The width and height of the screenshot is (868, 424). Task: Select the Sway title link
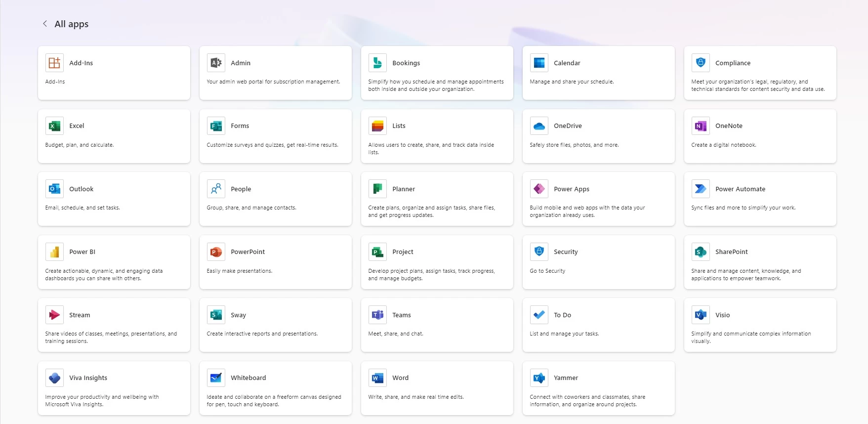tap(238, 315)
